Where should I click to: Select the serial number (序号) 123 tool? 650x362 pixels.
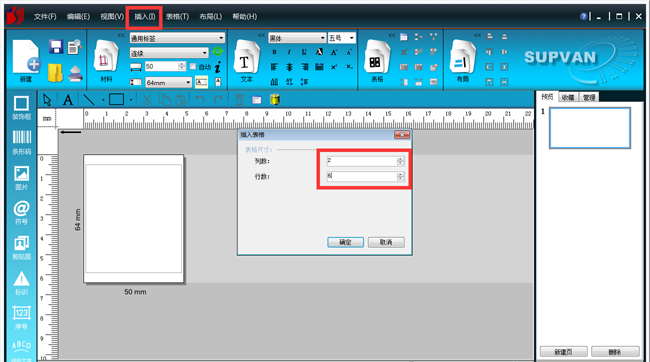click(22, 318)
